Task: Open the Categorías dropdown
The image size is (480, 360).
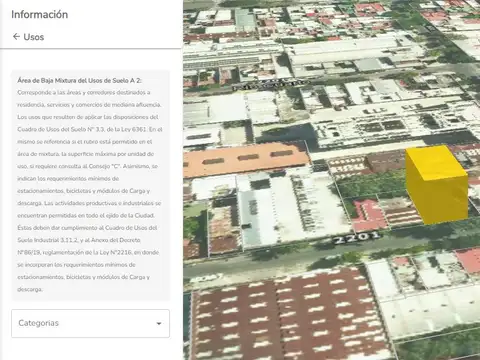Action: pos(90,323)
